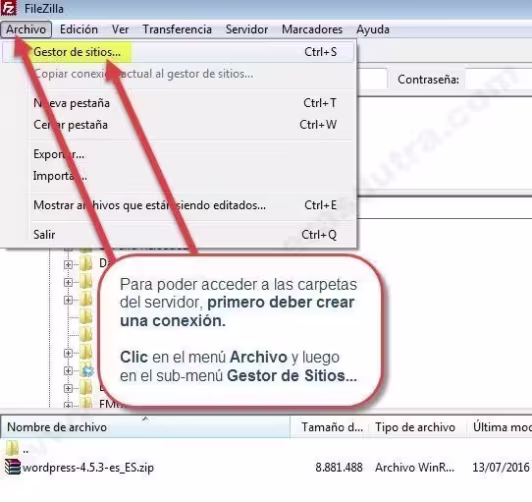
Task: Open the Ayuda menu
Action: 373,30
